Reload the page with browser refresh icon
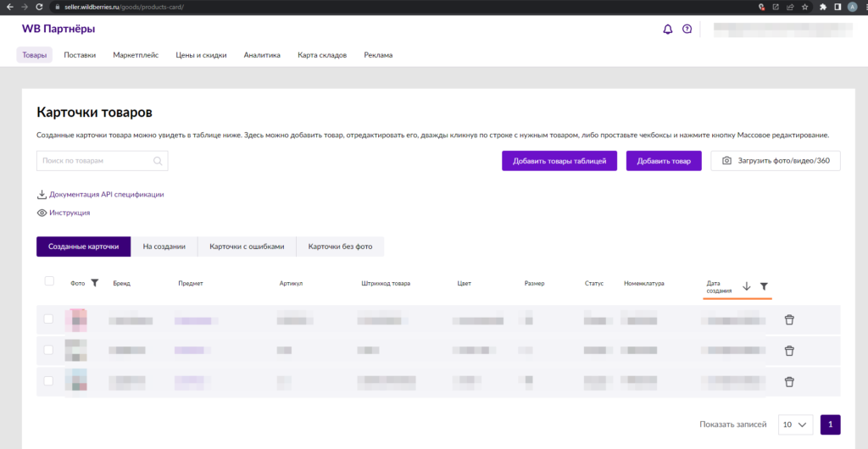868x449 pixels. pyautogui.click(x=39, y=7)
